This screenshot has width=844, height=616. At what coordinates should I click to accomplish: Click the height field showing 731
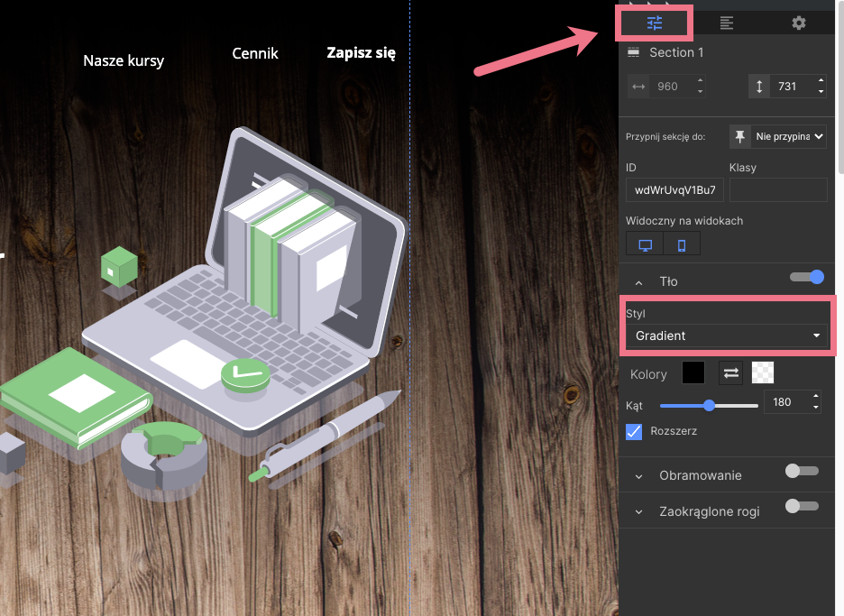point(793,87)
